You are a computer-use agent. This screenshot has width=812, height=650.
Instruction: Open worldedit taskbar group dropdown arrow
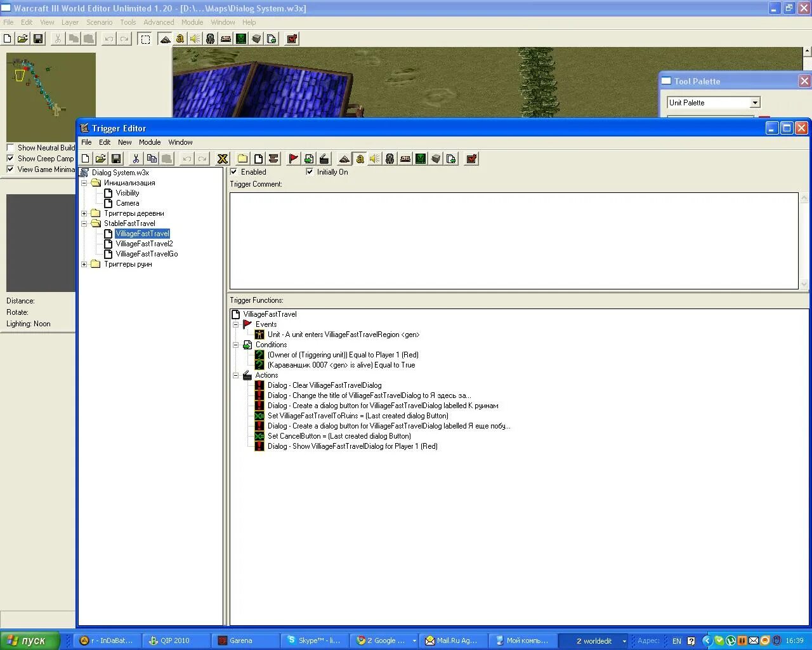624,641
